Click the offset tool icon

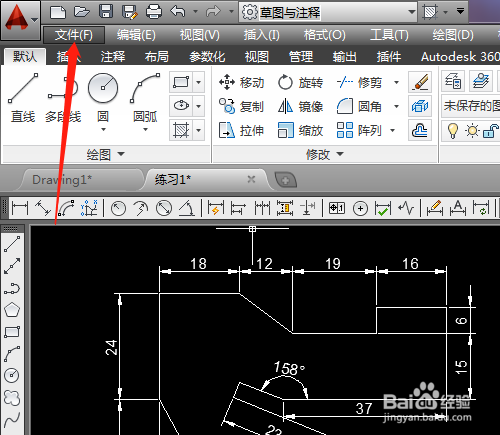(x=420, y=130)
